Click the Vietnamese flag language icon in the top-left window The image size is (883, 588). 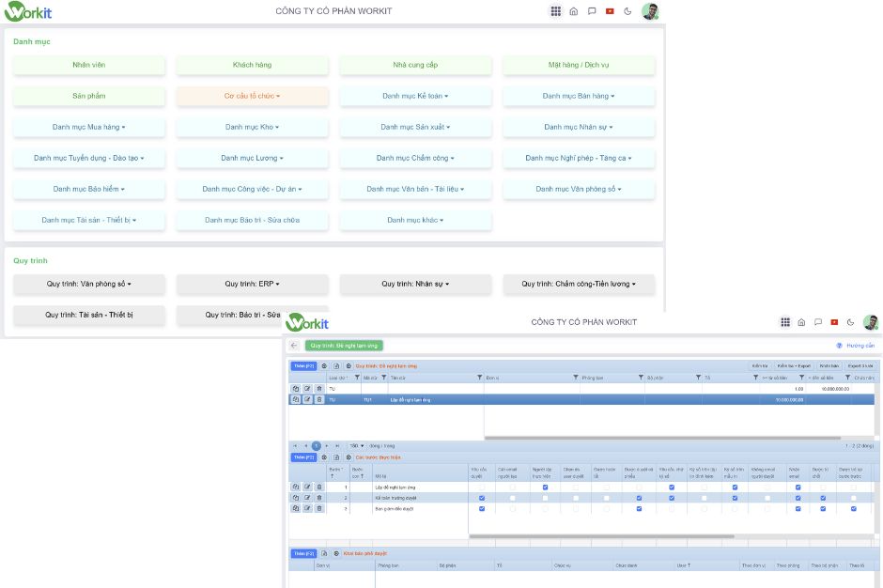[610, 11]
